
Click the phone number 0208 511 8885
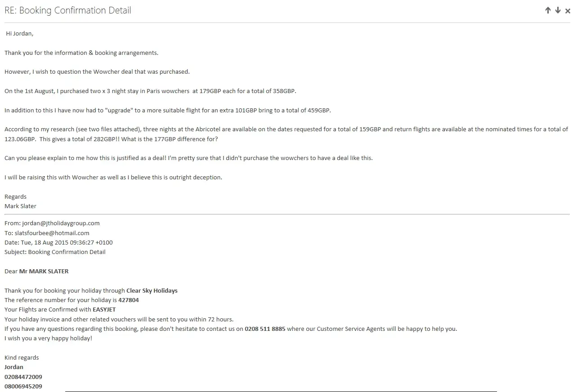265,329
